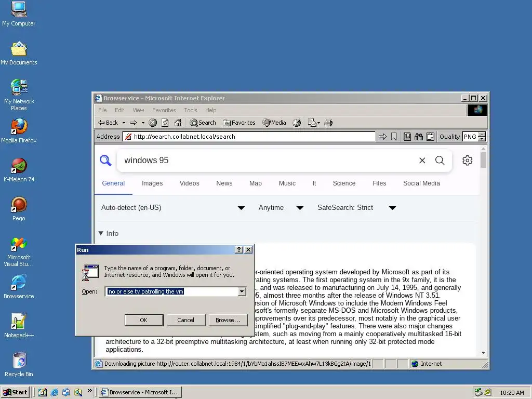The height and width of the screenshot is (399, 532).
Task: Click the framed bookmark icon next to Quality
Action: (407, 137)
